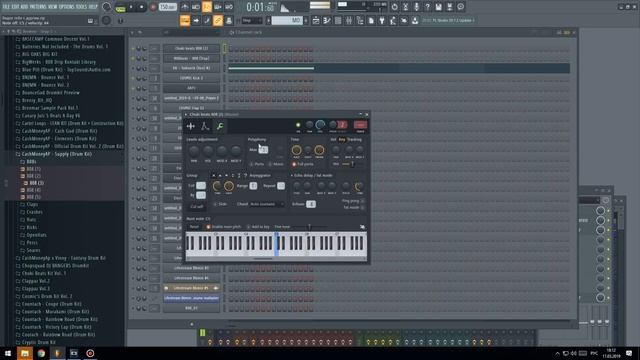Open Windows Start menu
This screenshot has height=360, width=640.
tap(8, 353)
